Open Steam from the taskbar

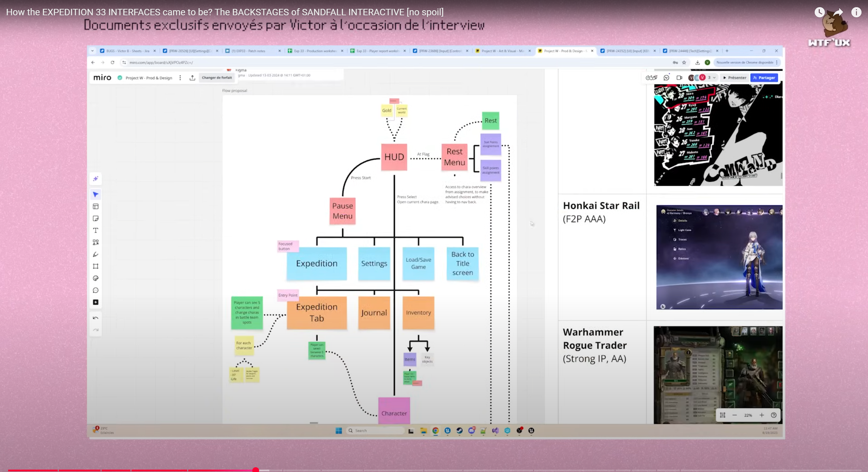[x=459, y=431]
